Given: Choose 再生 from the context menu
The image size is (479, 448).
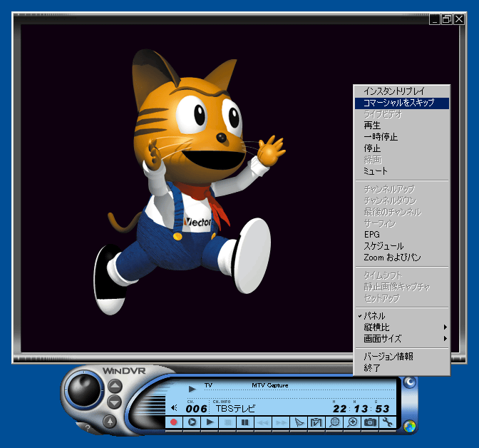Looking at the screenshot, I should [x=402, y=126].
